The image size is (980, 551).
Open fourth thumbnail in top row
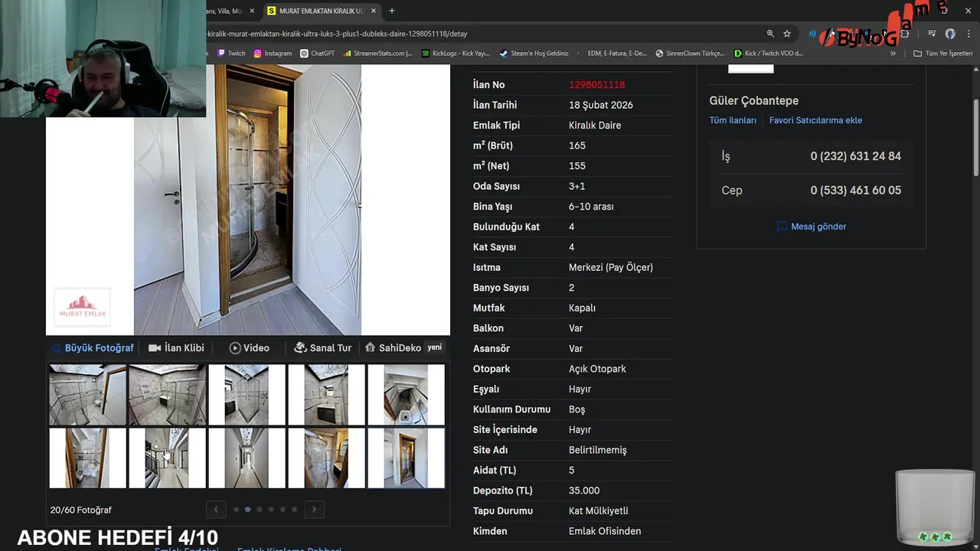click(x=326, y=394)
